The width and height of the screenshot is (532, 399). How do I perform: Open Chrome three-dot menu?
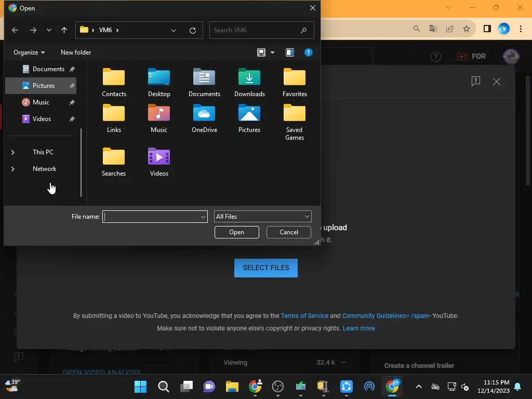(521, 29)
